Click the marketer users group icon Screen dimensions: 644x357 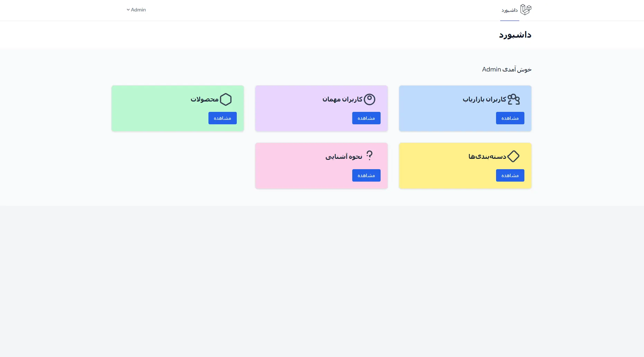(513, 99)
